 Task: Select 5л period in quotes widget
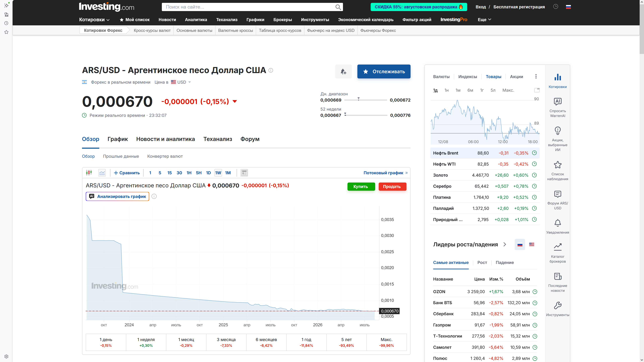point(493,90)
